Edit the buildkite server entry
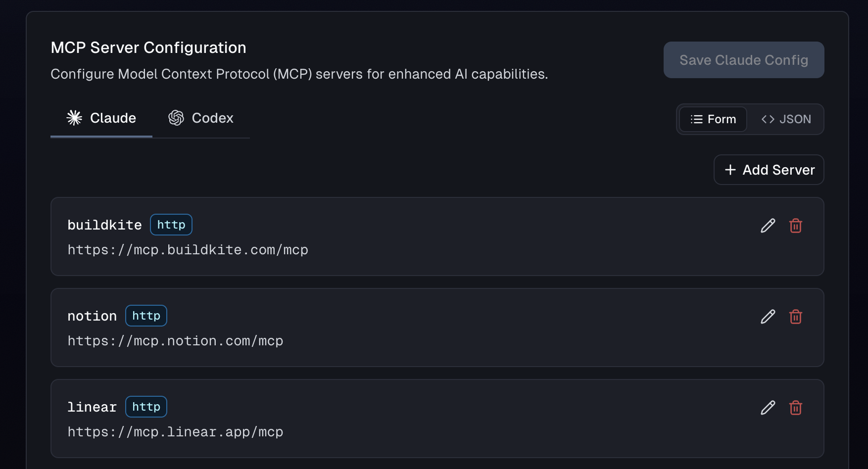The width and height of the screenshot is (868, 469). pyautogui.click(x=768, y=226)
